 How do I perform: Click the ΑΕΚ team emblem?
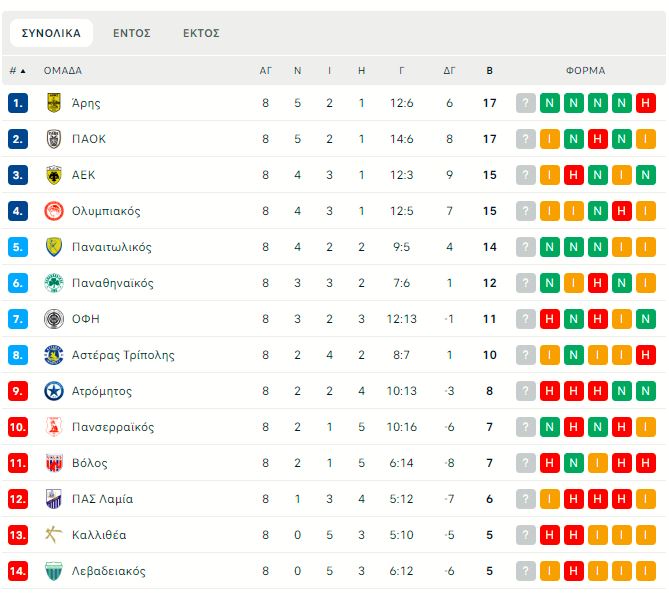[x=54, y=175]
